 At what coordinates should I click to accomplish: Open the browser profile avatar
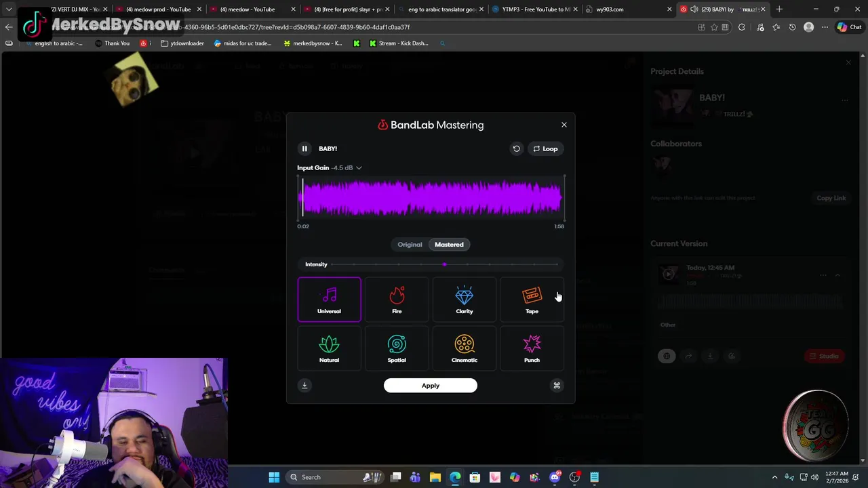tap(808, 27)
